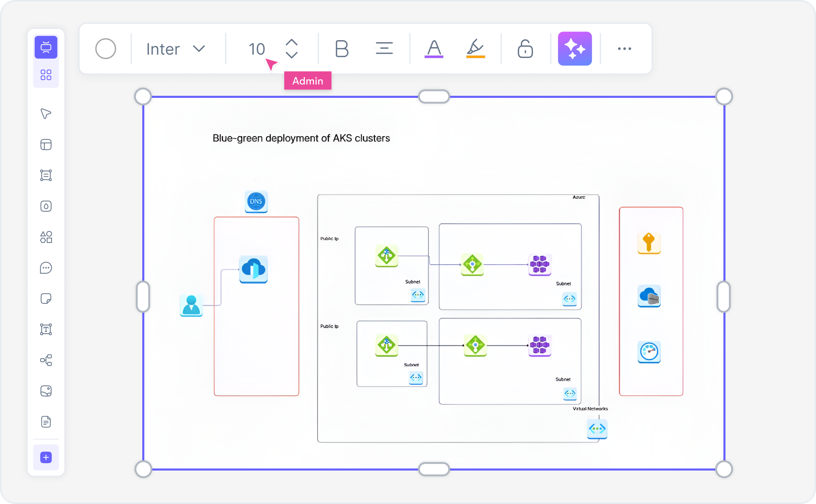The image size is (816, 504).
Task: Open the Inter font family dropdown
Action: [x=176, y=49]
